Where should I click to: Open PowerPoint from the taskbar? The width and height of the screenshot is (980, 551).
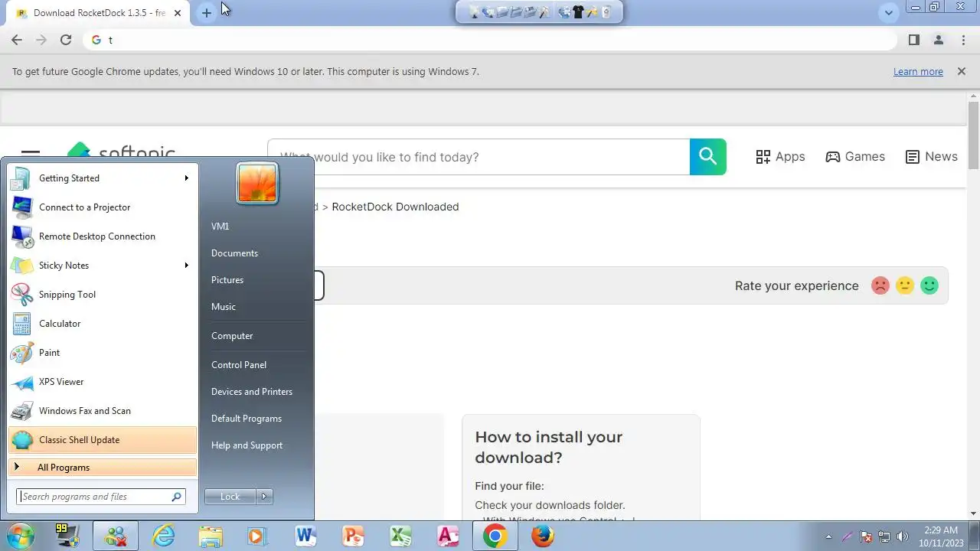[x=353, y=536]
